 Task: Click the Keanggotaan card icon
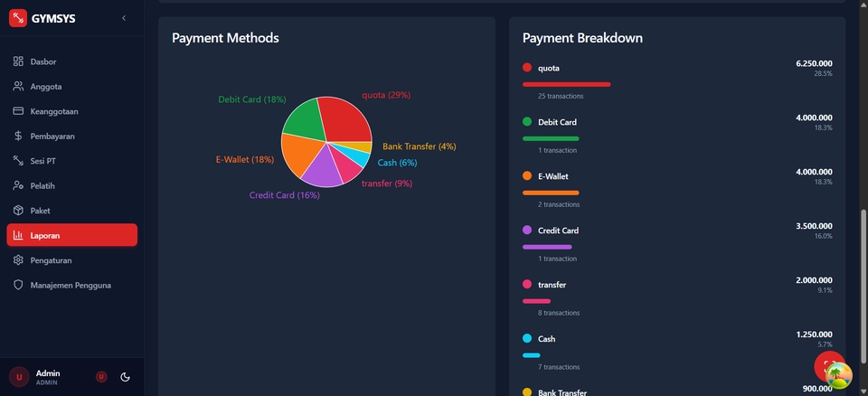click(x=18, y=111)
